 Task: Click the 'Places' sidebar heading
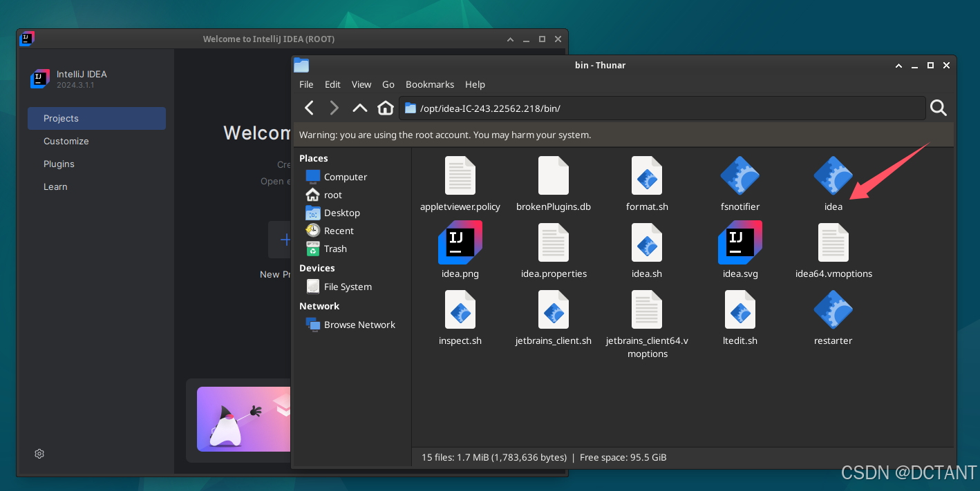tap(314, 158)
